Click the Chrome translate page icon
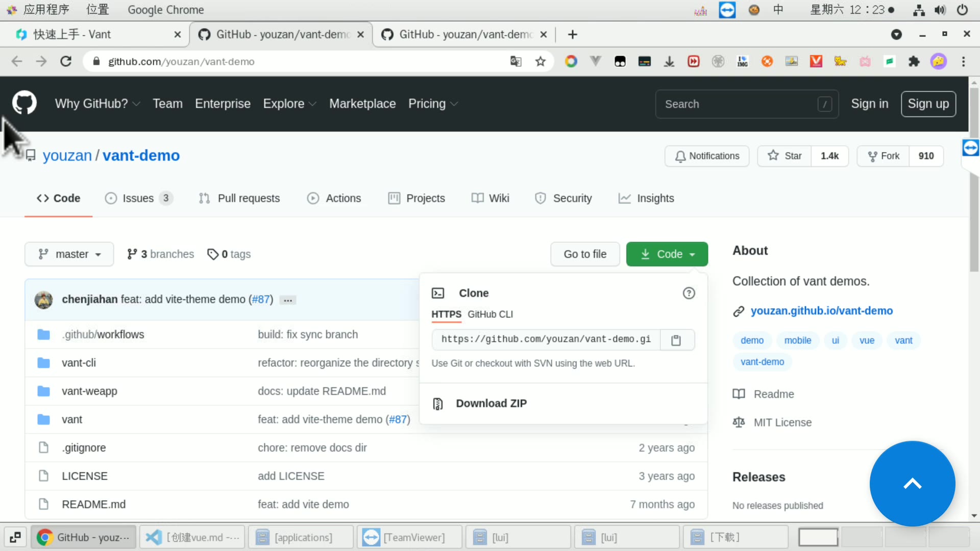Screen dimensions: 980x551 [516, 62]
